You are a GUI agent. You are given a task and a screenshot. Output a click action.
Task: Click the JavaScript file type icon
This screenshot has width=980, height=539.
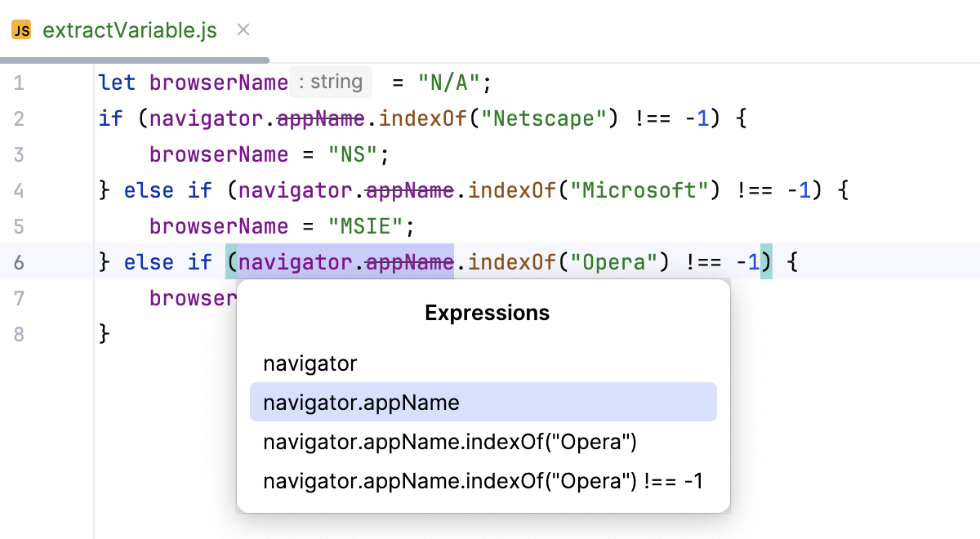[x=21, y=29]
